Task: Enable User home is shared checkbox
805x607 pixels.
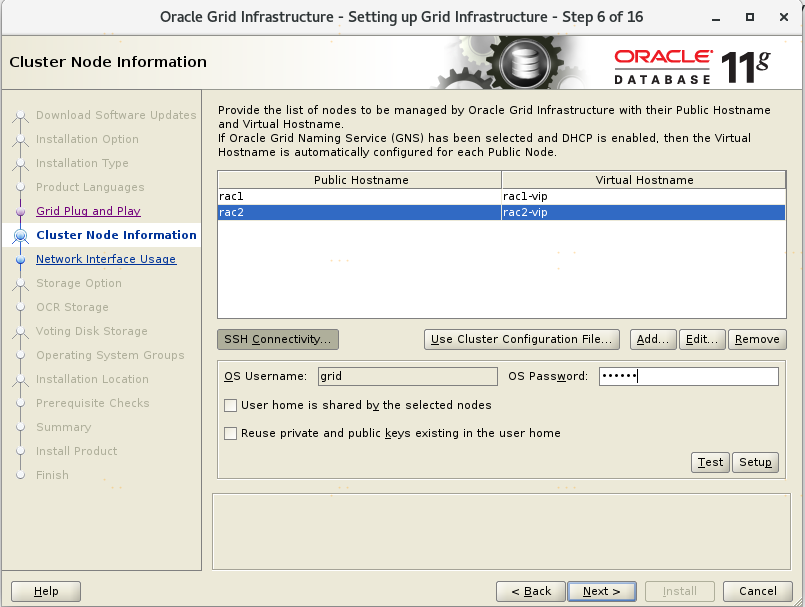Action: pyautogui.click(x=231, y=406)
